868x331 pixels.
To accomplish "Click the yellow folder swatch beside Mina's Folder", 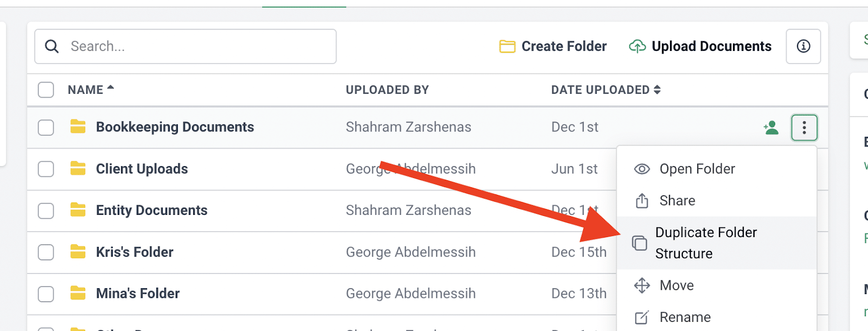I will pos(78,293).
